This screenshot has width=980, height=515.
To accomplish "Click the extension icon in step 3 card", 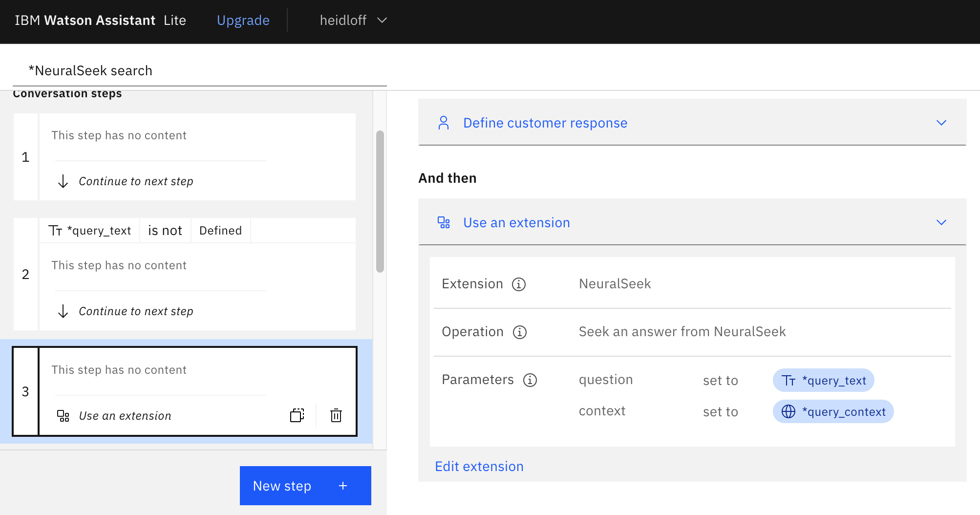I will click(63, 416).
